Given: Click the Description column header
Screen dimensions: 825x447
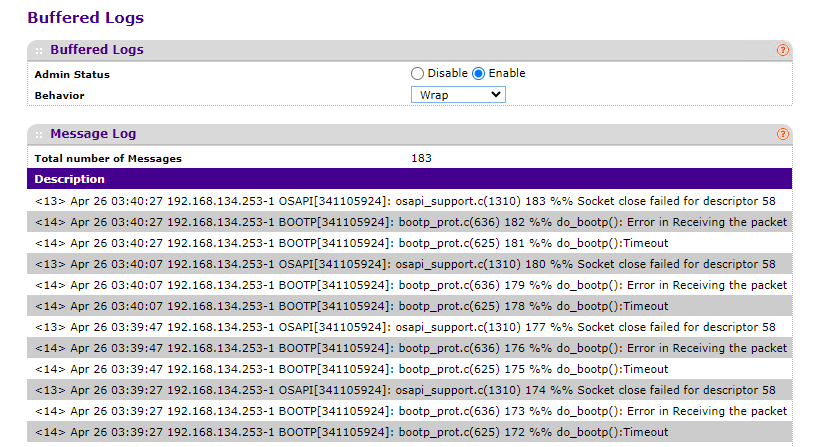Looking at the screenshot, I should pos(70,179).
